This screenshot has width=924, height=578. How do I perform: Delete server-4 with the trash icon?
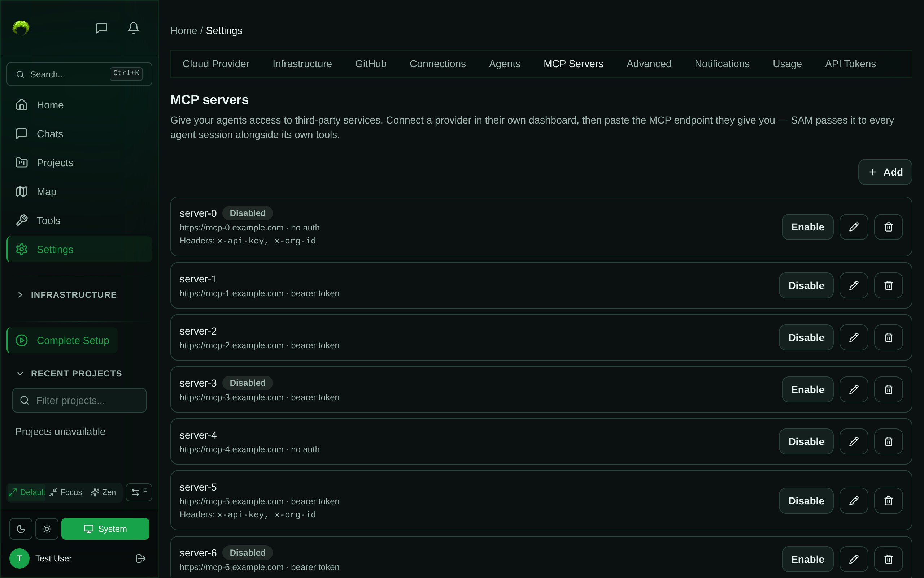(889, 441)
